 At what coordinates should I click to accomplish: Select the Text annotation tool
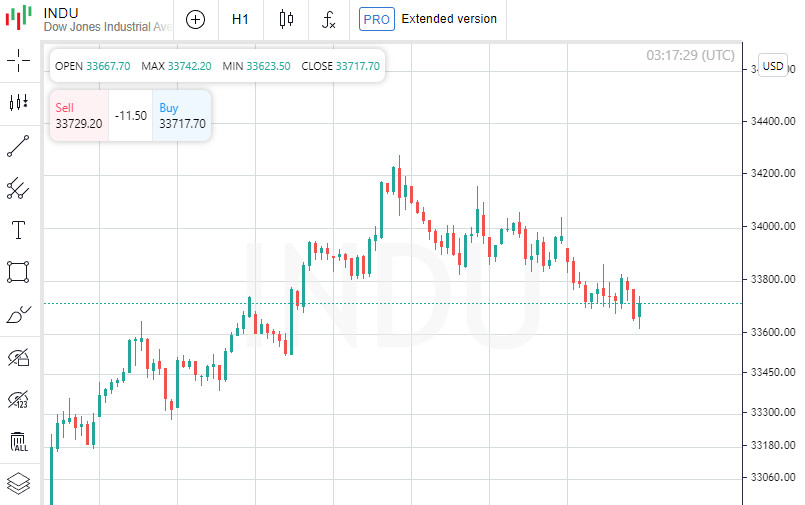(19, 230)
